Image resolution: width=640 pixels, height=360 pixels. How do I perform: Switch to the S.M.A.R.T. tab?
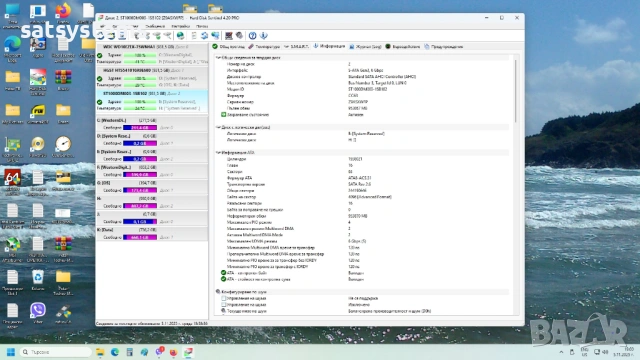(297, 47)
